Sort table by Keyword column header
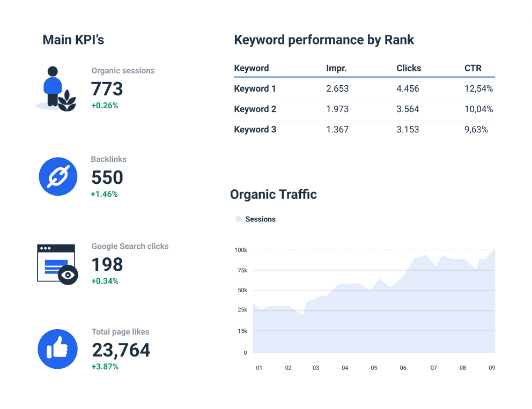Screen dimensions: 532x409 [x=252, y=68]
